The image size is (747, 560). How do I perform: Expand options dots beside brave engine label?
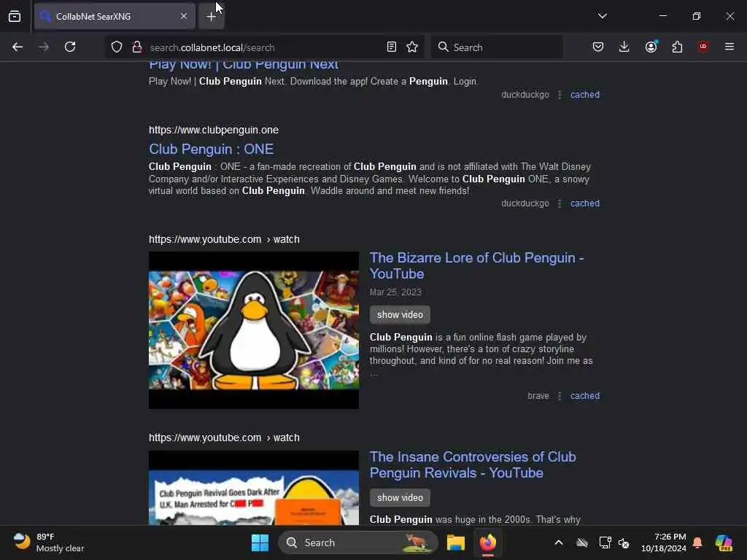(560, 396)
